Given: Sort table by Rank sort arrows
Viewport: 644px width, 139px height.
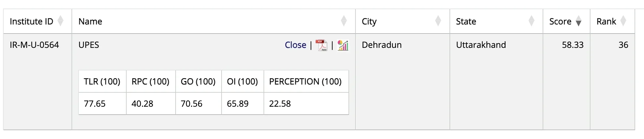Looking at the screenshot, I should (x=623, y=21).
